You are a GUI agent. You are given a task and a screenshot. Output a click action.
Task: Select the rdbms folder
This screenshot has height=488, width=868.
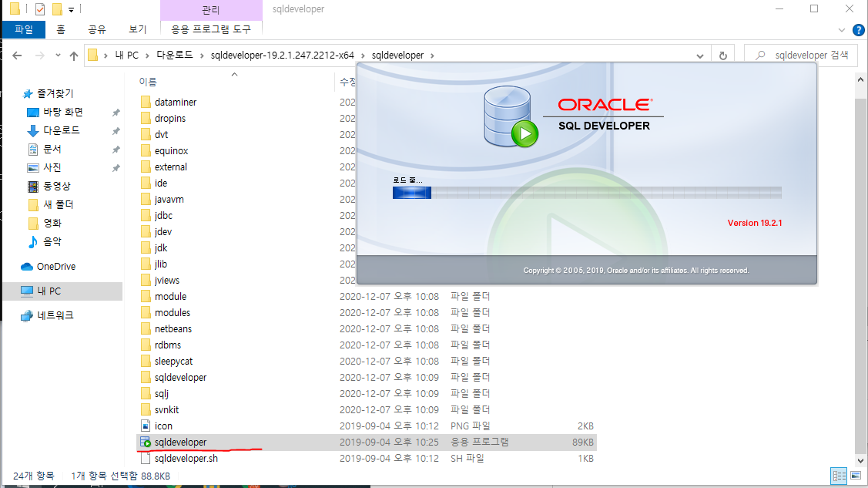coord(168,345)
